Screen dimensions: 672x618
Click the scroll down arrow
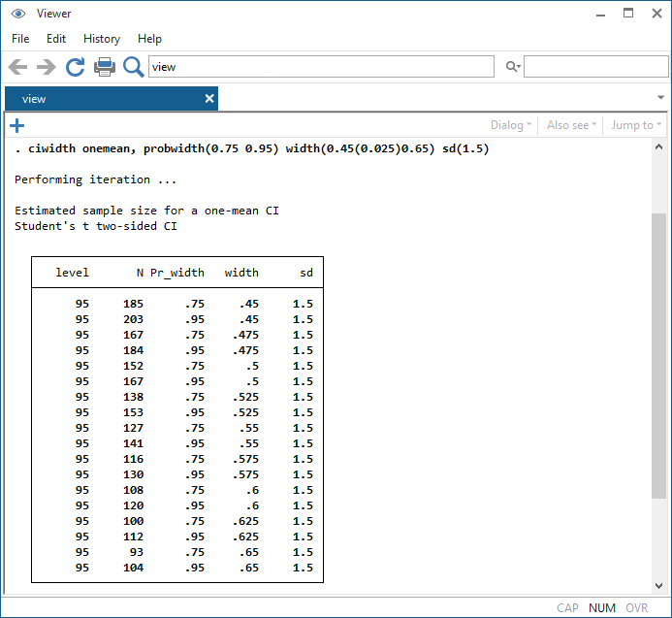pyautogui.click(x=658, y=585)
